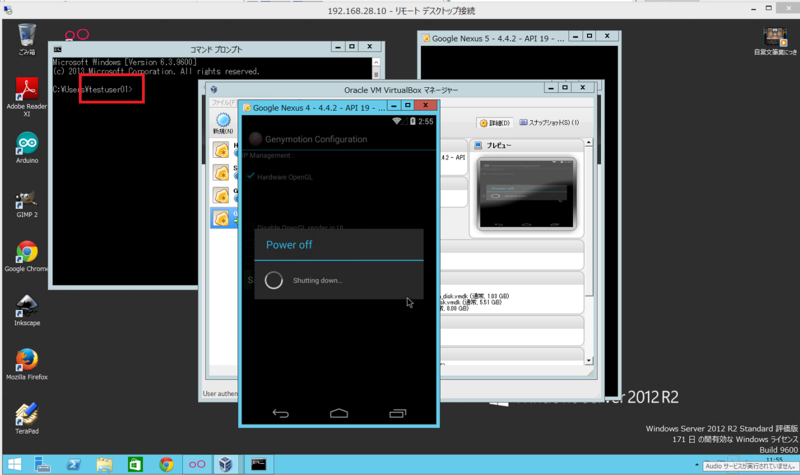This screenshot has height=475, width=800.
Task: Maximize the Google Nexus 5 window
Action: (x=589, y=36)
